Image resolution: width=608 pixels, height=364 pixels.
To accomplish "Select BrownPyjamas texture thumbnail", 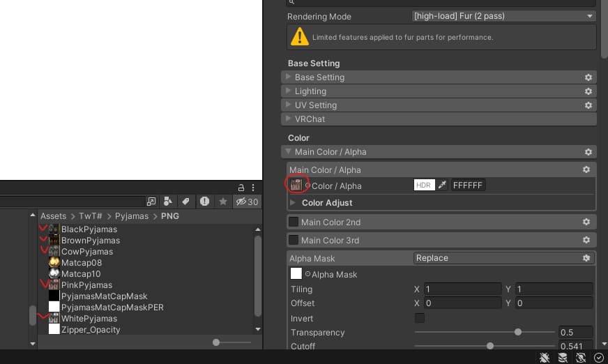I will click(x=54, y=241).
